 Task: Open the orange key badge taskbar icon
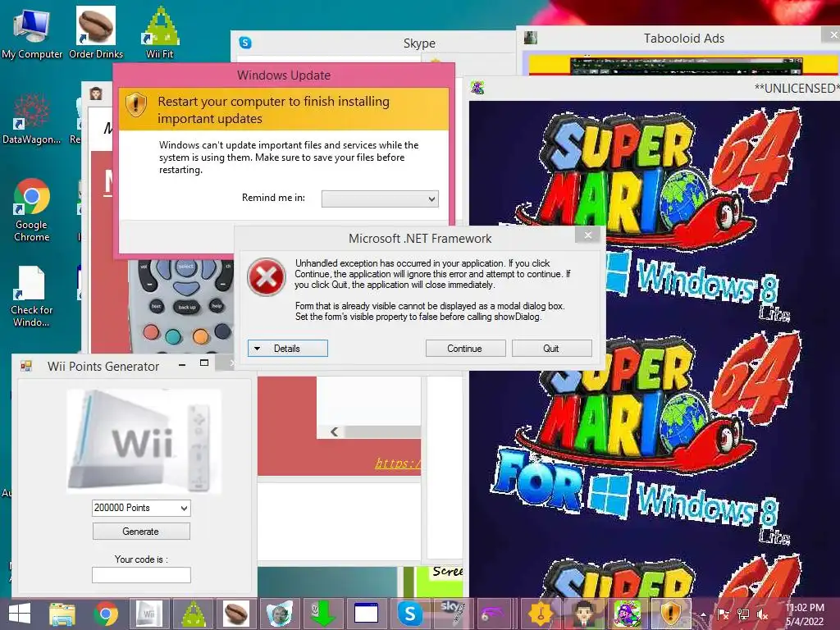tap(541, 614)
